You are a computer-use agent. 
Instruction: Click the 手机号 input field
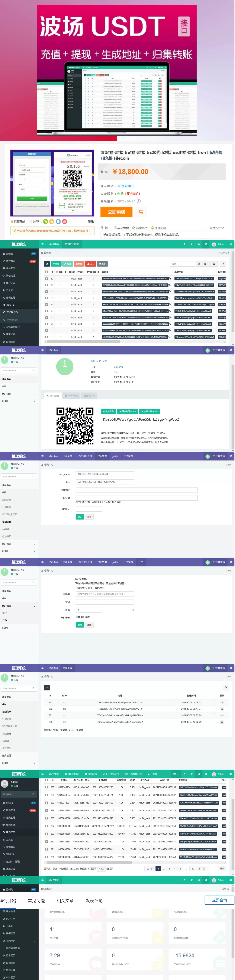[105, 594]
